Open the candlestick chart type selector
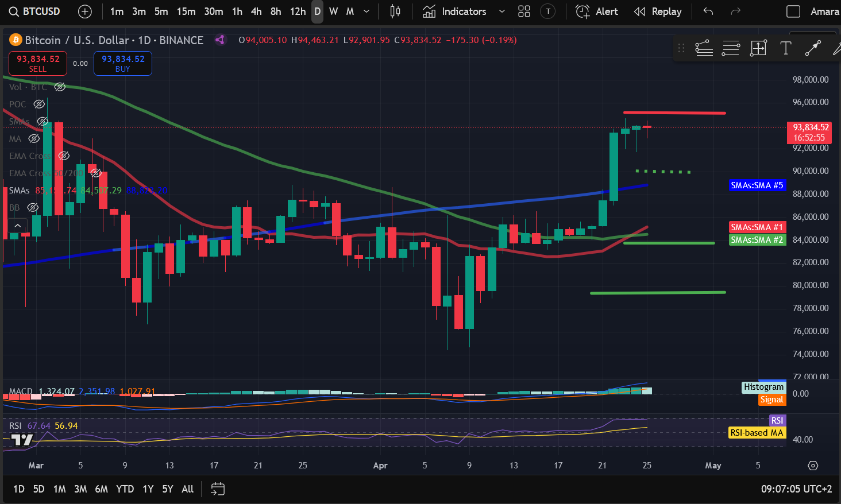The image size is (841, 504). click(x=395, y=11)
